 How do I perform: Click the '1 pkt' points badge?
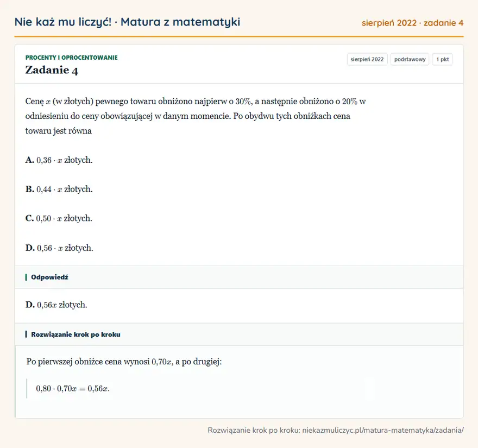click(442, 59)
